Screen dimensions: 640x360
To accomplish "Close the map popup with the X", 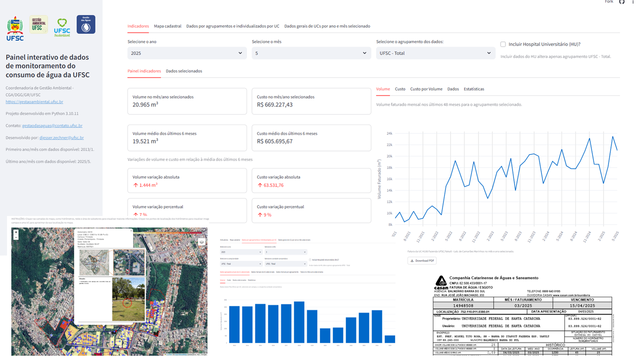I will coord(131,231).
